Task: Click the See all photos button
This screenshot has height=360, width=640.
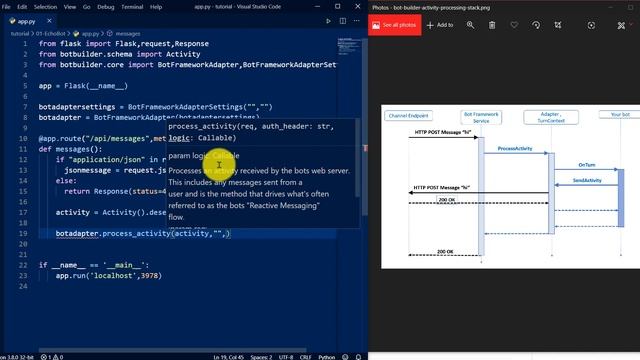Action: (x=395, y=25)
